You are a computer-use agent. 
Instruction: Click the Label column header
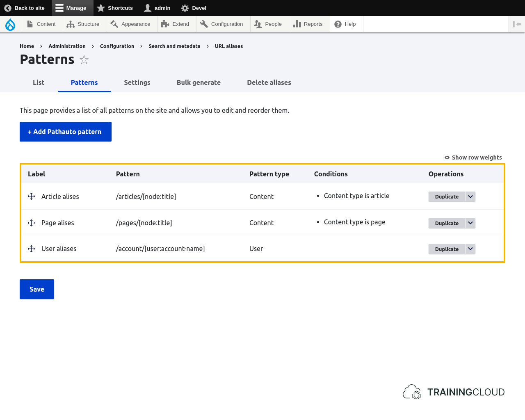click(37, 174)
